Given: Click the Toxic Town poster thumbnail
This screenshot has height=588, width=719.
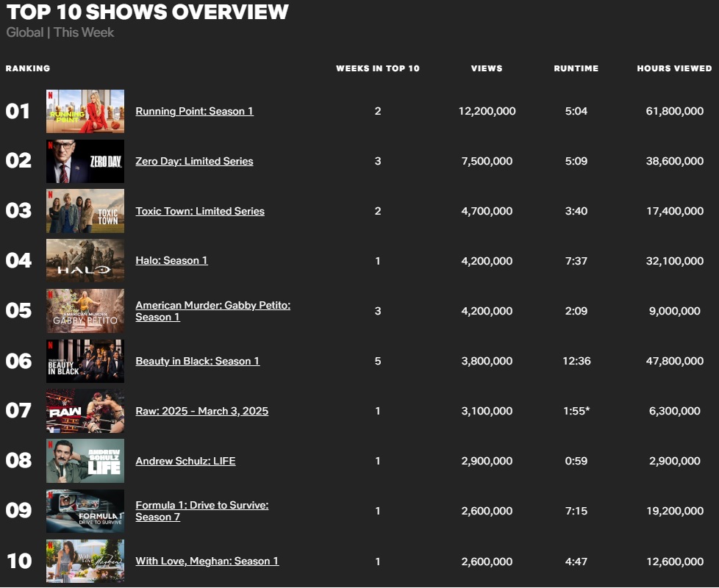Looking at the screenshot, I should click(85, 211).
